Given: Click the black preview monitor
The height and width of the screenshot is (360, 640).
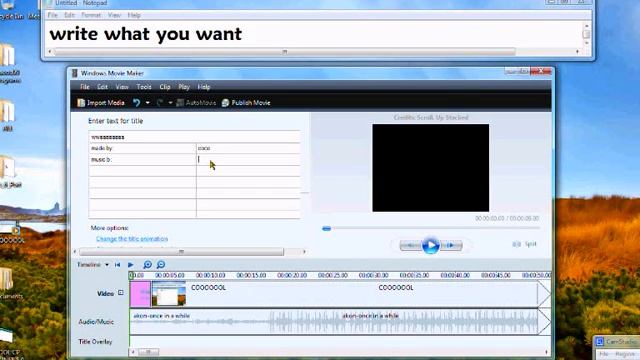Looking at the screenshot, I should [x=430, y=168].
